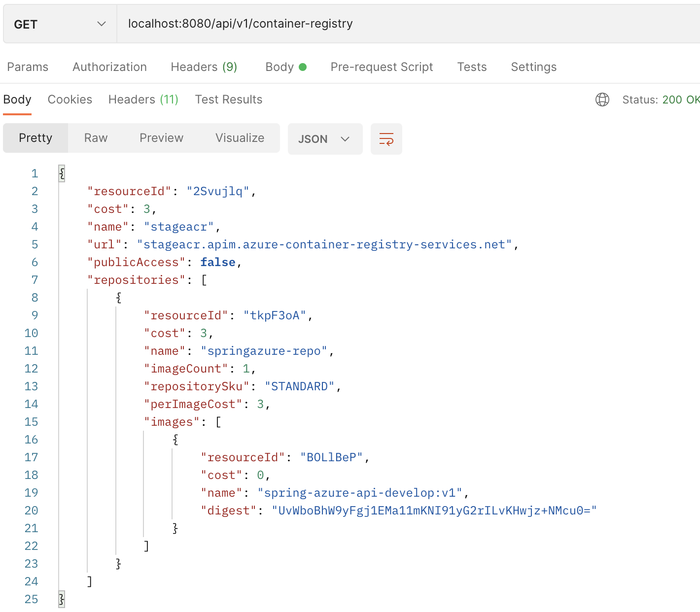View response Cookies
The width and height of the screenshot is (700, 612).
(70, 99)
